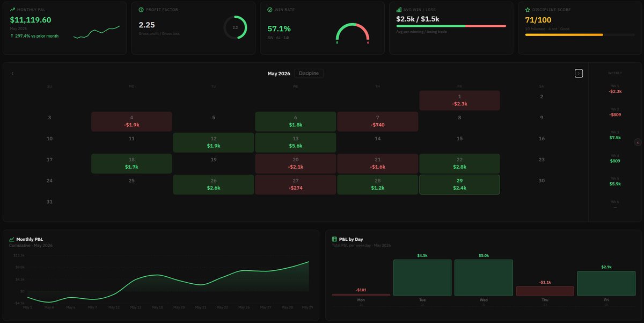This screenshot has width=644, height=323.
Task: Click the Profit Factor clock icon
Action: coord(141,10)
